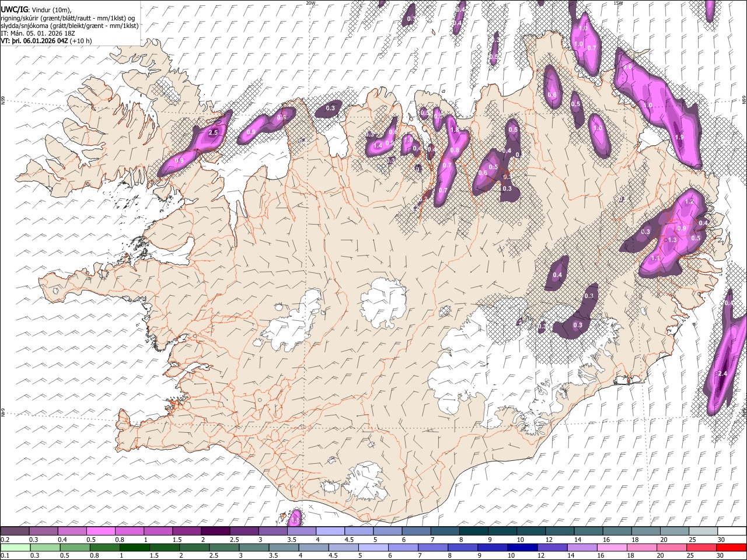Click the 'UWC/IG: Vindur (10m)' title text
Screen dimensions: 747x560
36,9
